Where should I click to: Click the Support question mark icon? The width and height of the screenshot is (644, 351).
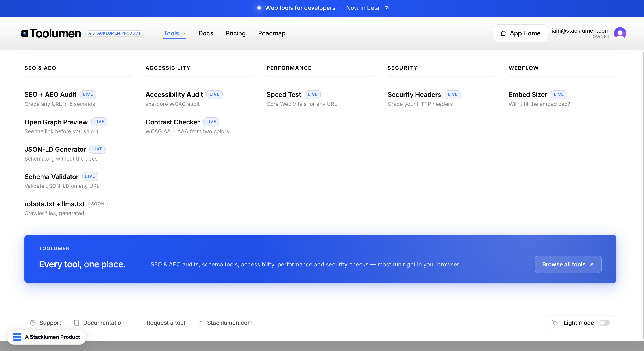(33, 323)
